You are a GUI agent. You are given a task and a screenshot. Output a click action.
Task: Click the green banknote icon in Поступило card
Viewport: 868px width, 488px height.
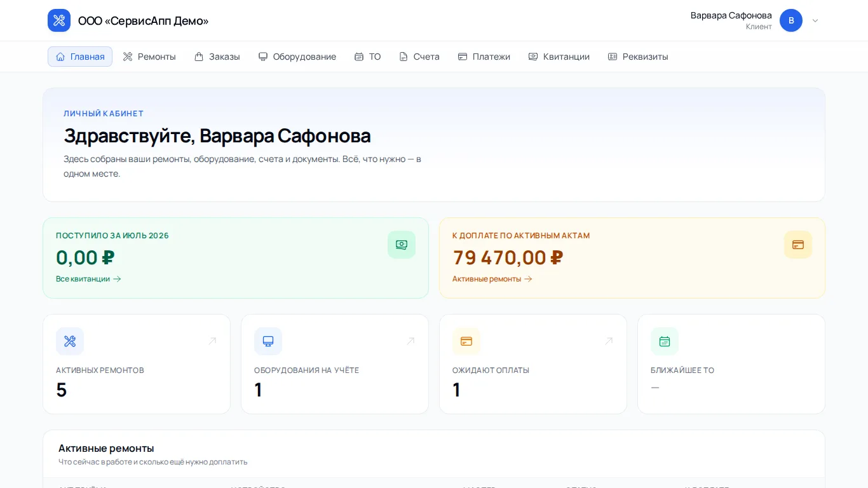click(402, 245)
